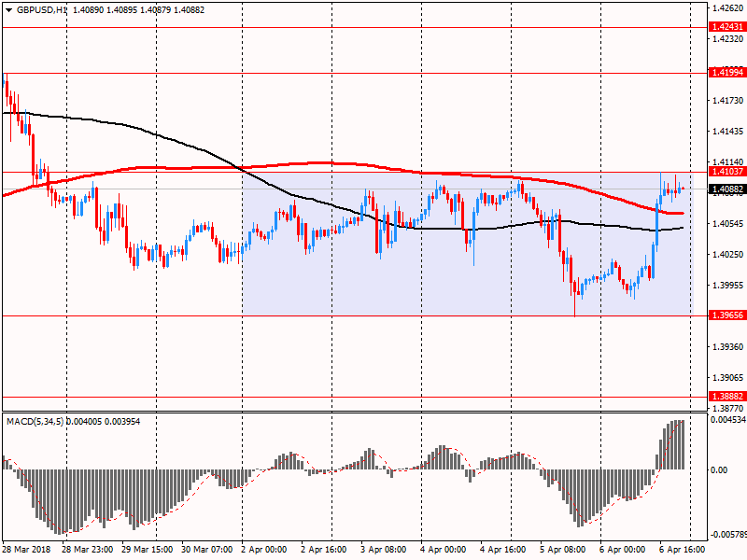The height and width of the screenshot is (560, 747).
Task: Select the 1.41037 red price level label
Action: pyautogui.click(x=727, y=172)
